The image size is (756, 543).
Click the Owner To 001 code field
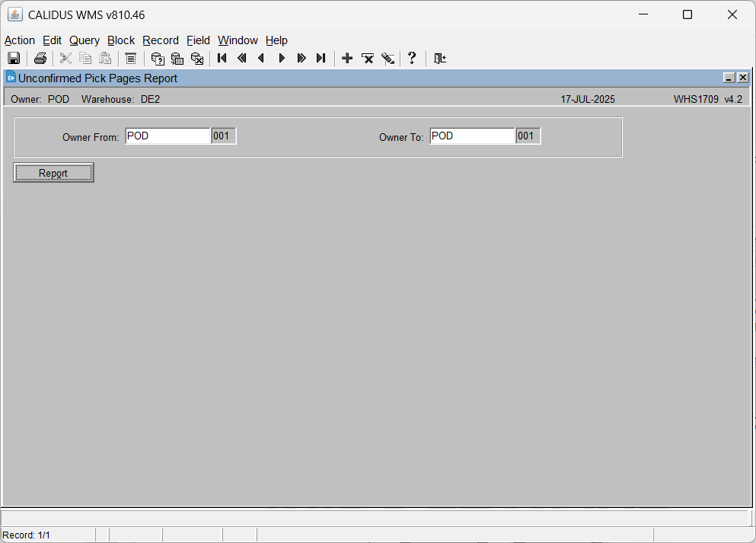[x=528, y=136]
